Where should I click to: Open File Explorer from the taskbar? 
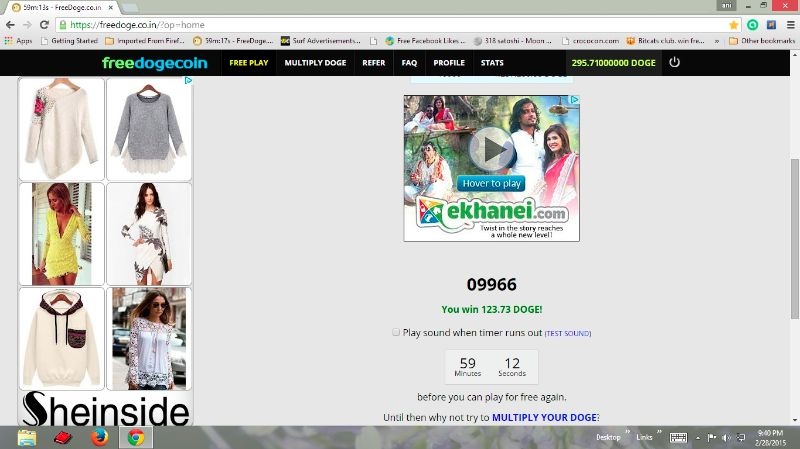click(27, 438)
